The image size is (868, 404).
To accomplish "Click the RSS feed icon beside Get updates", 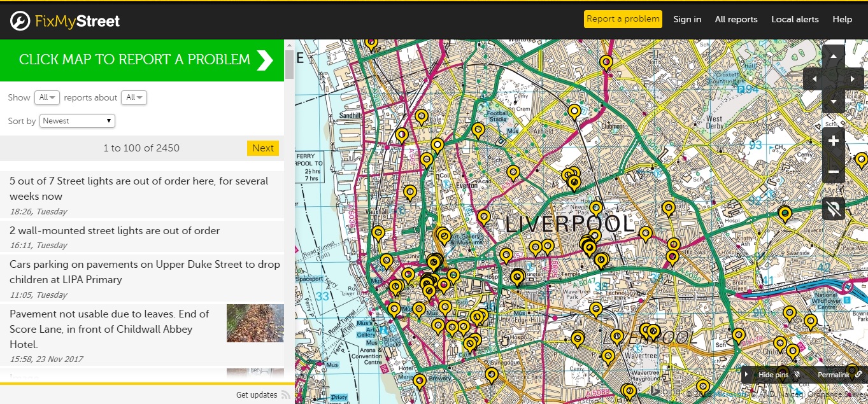I will coord(286,395).
